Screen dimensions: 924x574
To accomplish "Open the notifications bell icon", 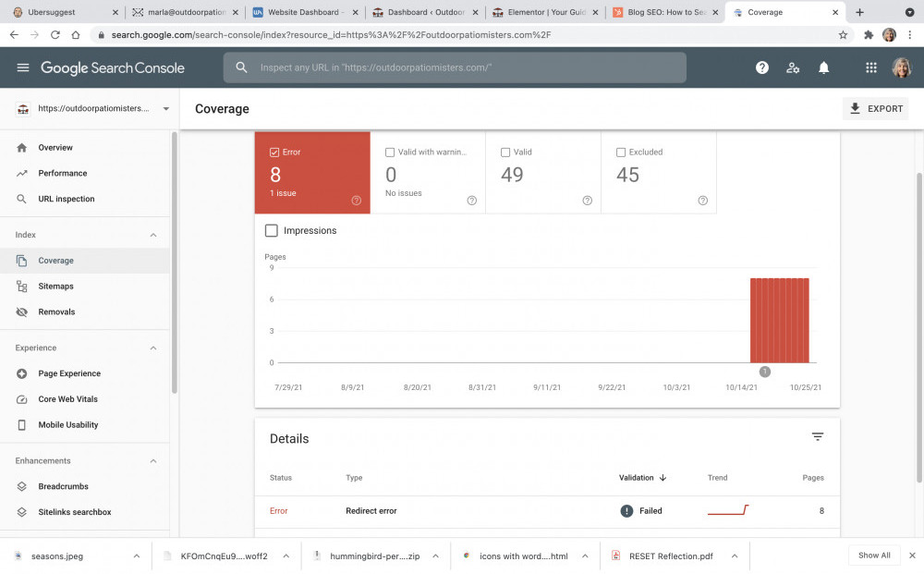I will (x=823, y=67).
